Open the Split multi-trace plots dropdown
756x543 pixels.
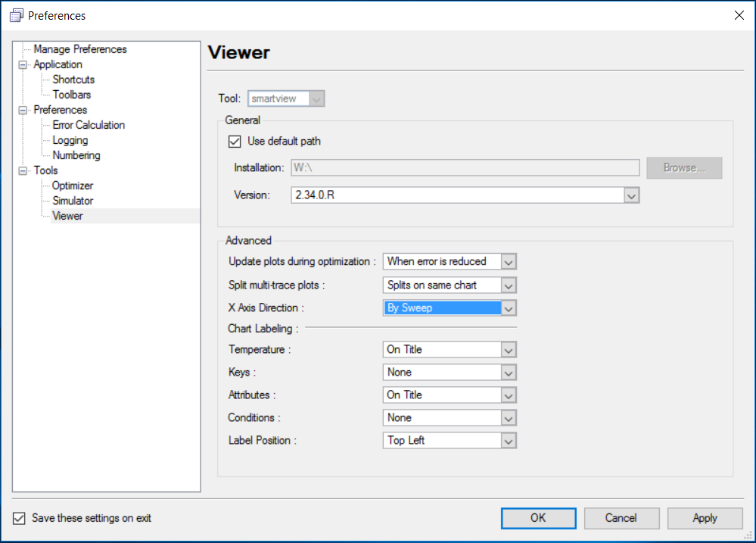pos(509,286)
